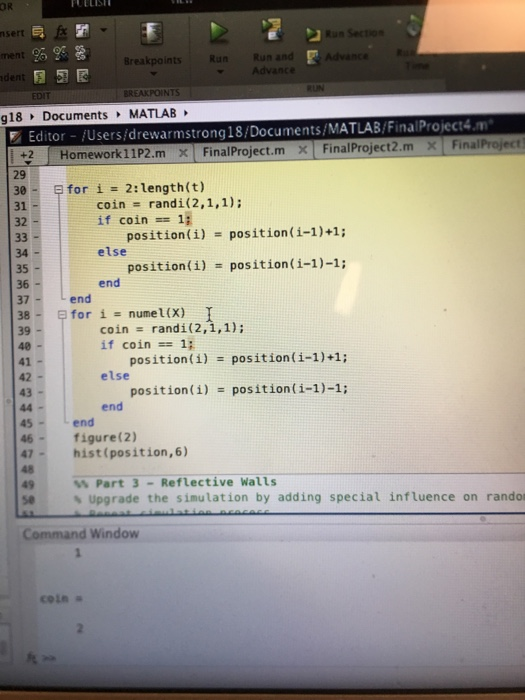Click the 'hist(position,6)' line
Image resolution: width=525 pixels, height=700 pixels.
[130, 453]
